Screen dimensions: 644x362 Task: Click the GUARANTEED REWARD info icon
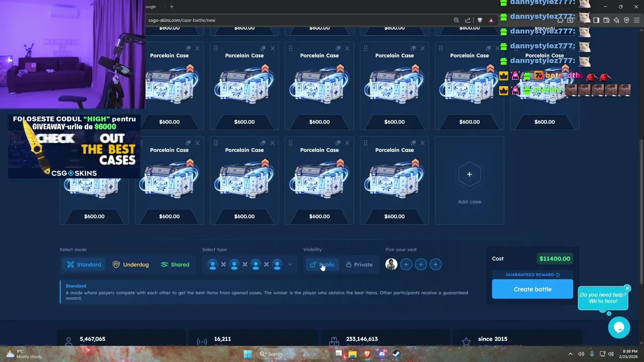click(x=557, y=275)
